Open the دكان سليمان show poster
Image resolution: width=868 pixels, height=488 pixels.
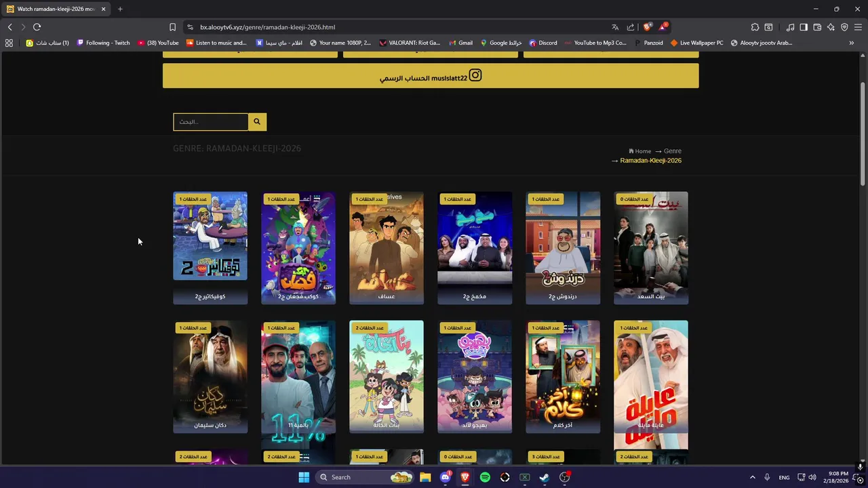[x=210, y=377]
